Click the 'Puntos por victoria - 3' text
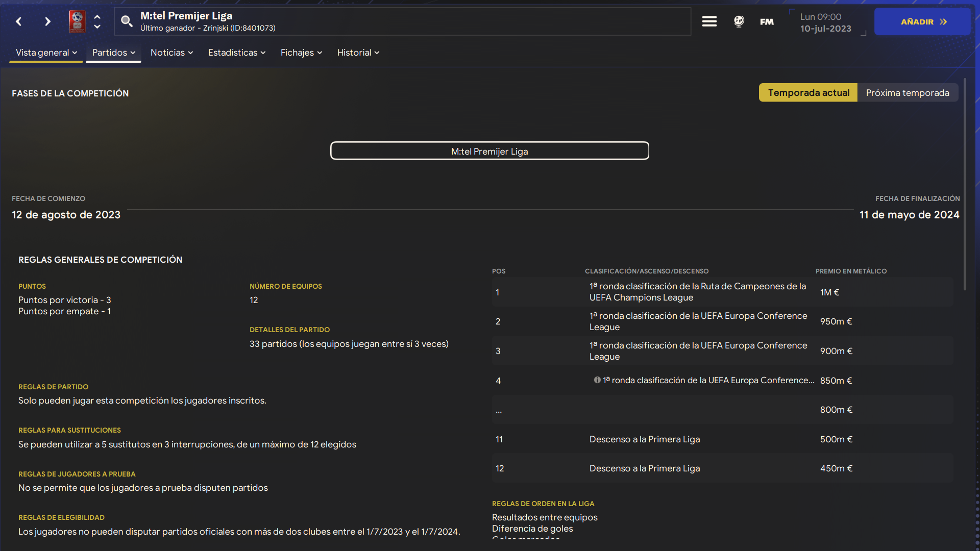Viewport: 980px width, 551px height. click(x=65, y=300)
